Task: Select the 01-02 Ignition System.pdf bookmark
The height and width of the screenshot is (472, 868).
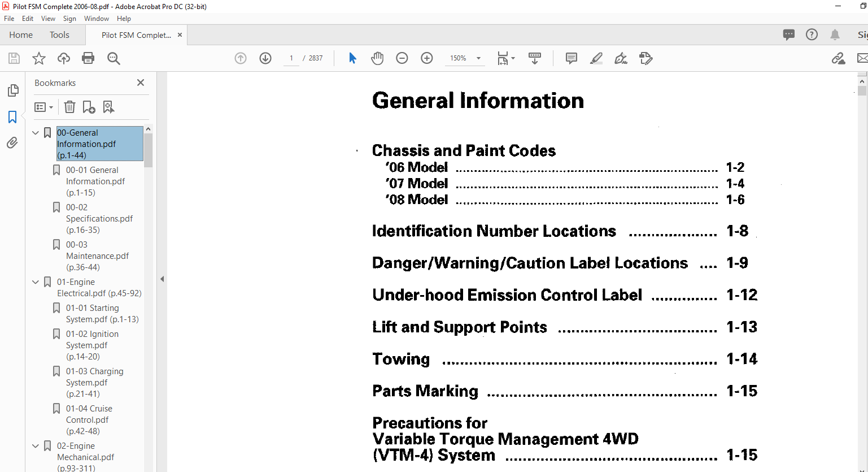Action: point(92,345)
